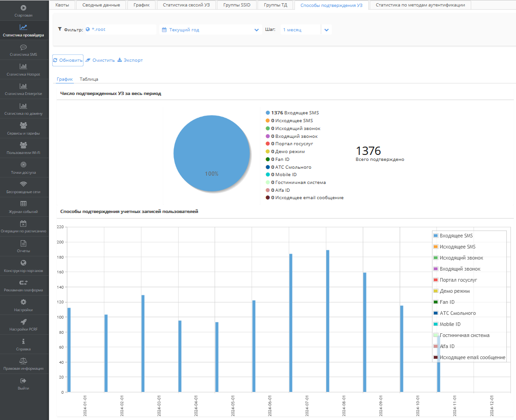Image resolution: width=516 pixels, height=420 pixels.
Task: Open Статистика SMS sidebar icon
Action: (24, 47)
